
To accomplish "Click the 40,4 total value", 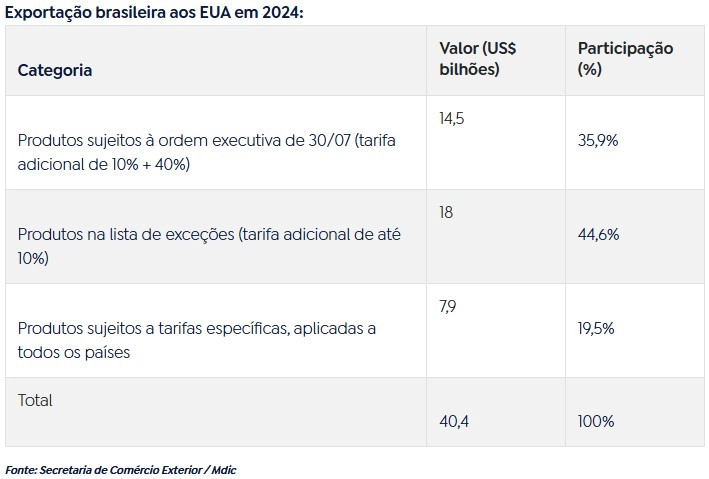I will (x=454, y=422).
